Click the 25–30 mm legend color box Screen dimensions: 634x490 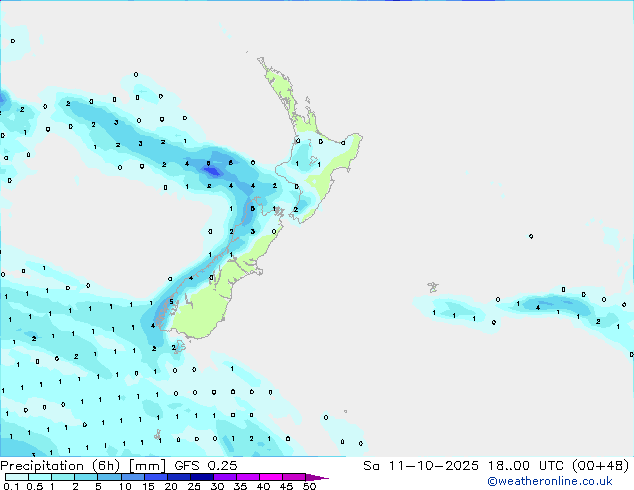click(x=201, y=477)
